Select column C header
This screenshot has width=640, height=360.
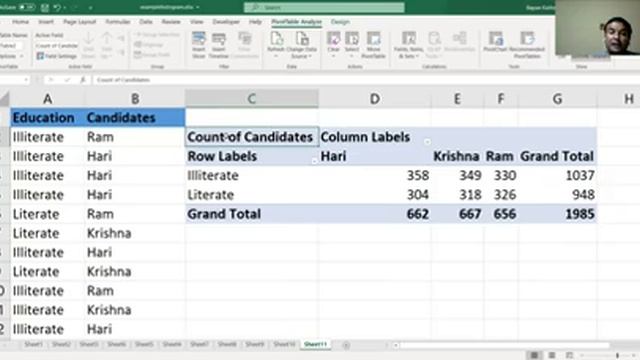coord(252,99)
